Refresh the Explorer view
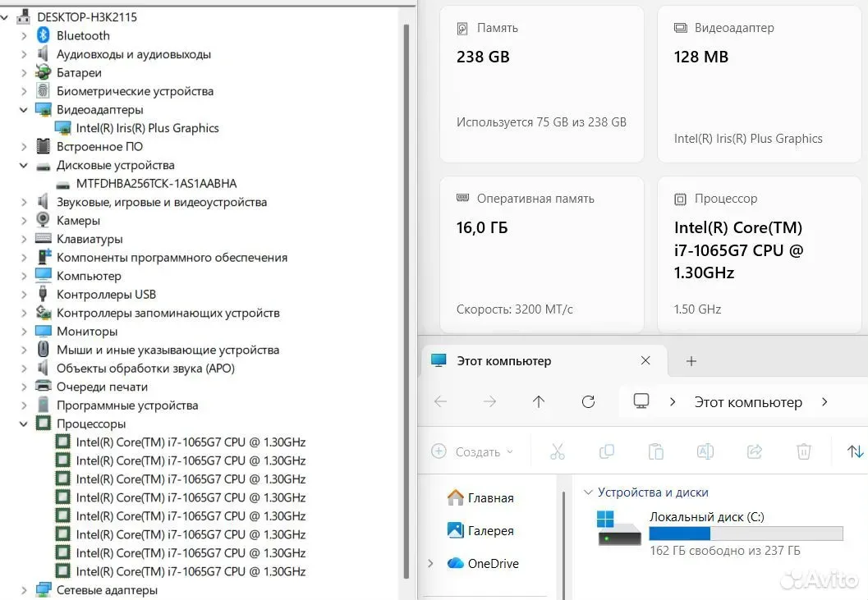This screenshot has width=868, height=600. click(589, 402)
